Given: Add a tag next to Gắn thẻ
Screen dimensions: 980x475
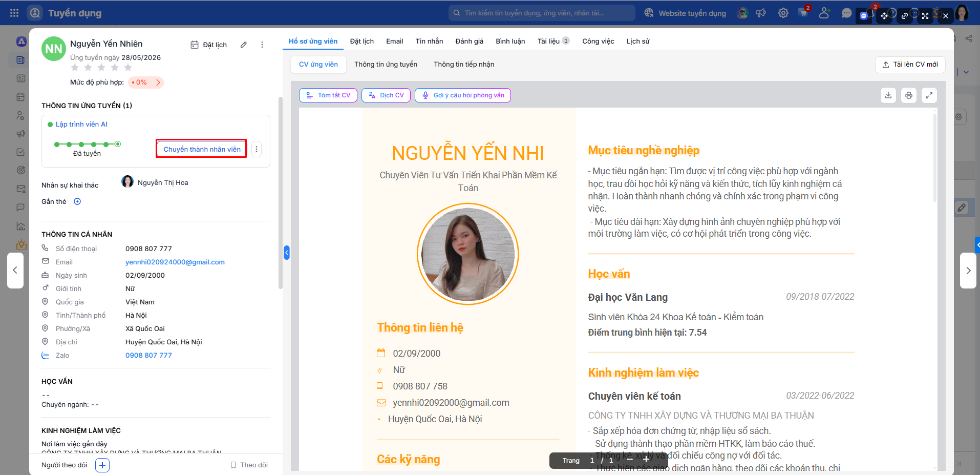Looking at the screenshot, I should pyautogui.click(x=77, y=201).
